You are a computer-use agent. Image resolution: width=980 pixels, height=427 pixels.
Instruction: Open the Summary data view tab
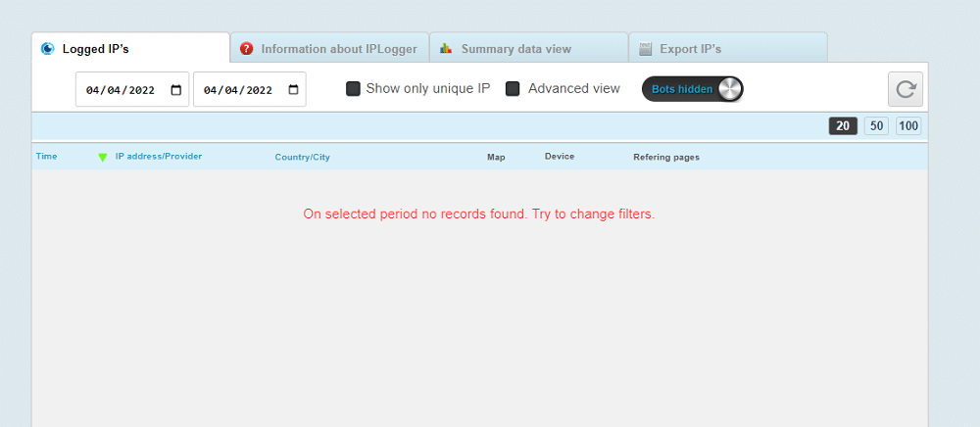point(529,48)
